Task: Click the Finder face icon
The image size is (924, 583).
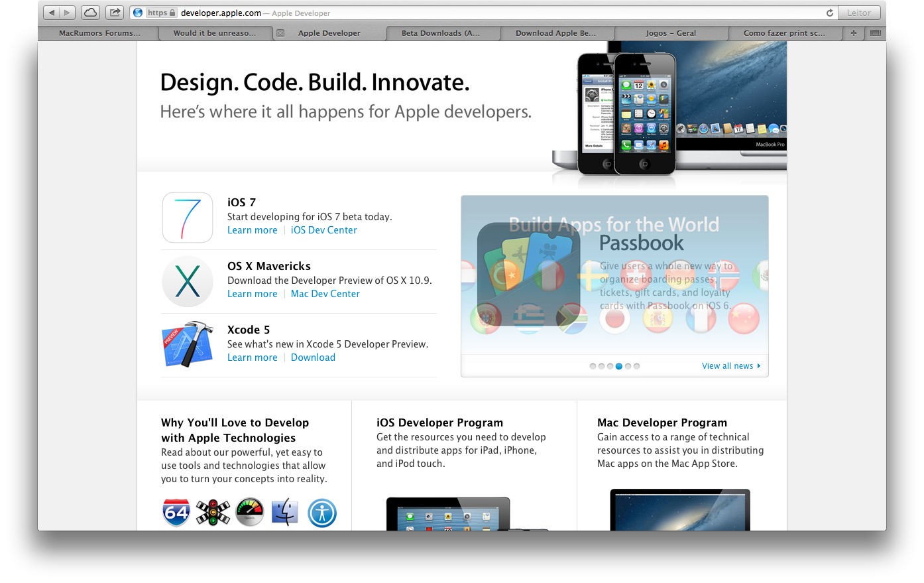Action: (x=284, y=513)
